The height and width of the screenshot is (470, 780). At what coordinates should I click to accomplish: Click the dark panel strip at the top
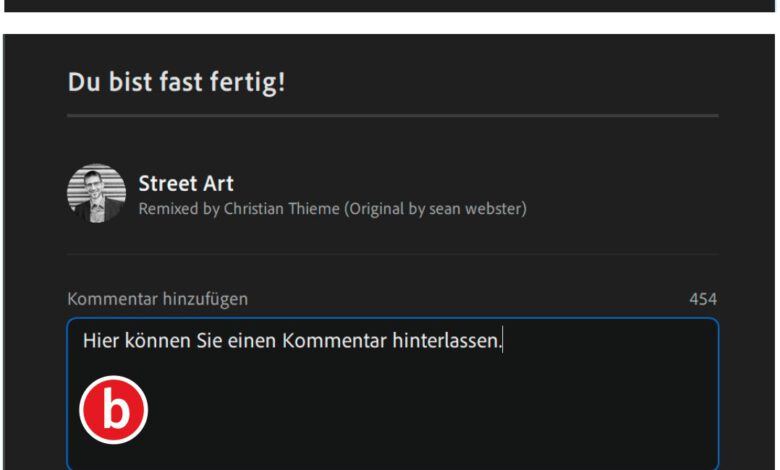click(x=390, y=5)
